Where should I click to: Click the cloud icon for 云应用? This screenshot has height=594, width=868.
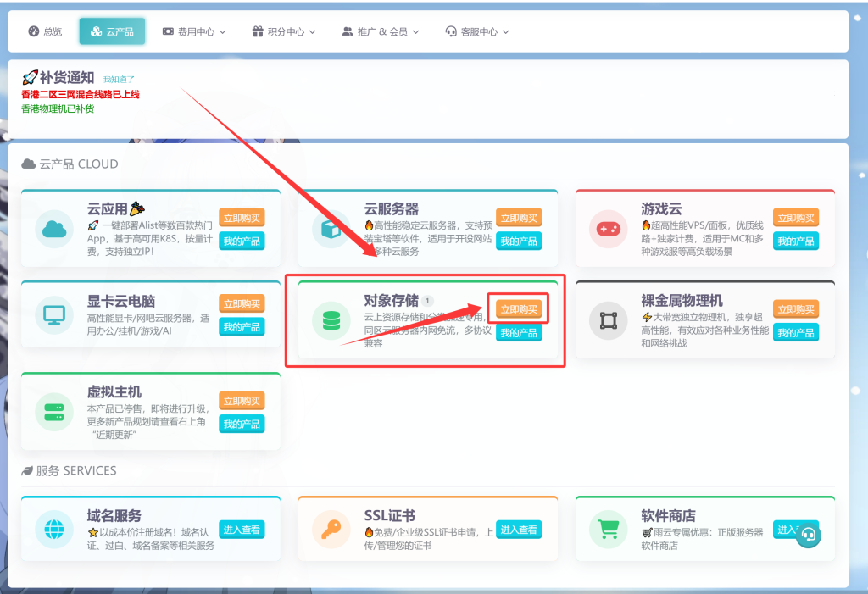(55, 229)
